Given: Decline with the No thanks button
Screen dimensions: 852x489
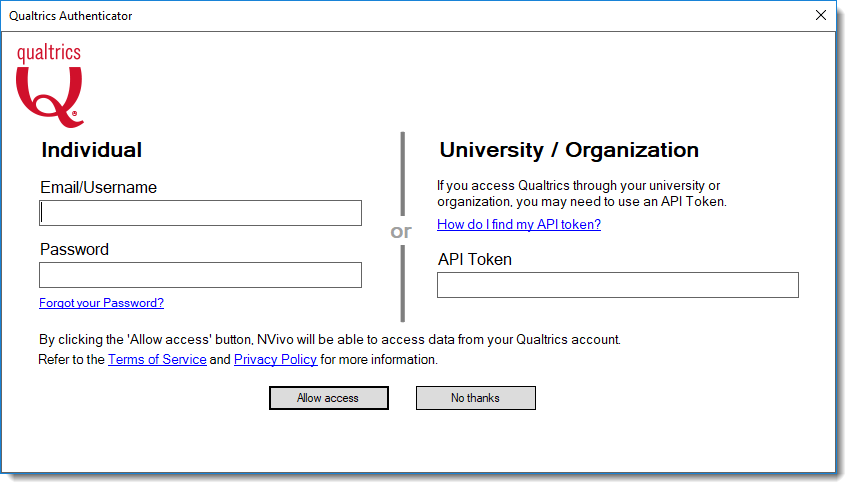Looking at the screenshot, I should 475,398.
